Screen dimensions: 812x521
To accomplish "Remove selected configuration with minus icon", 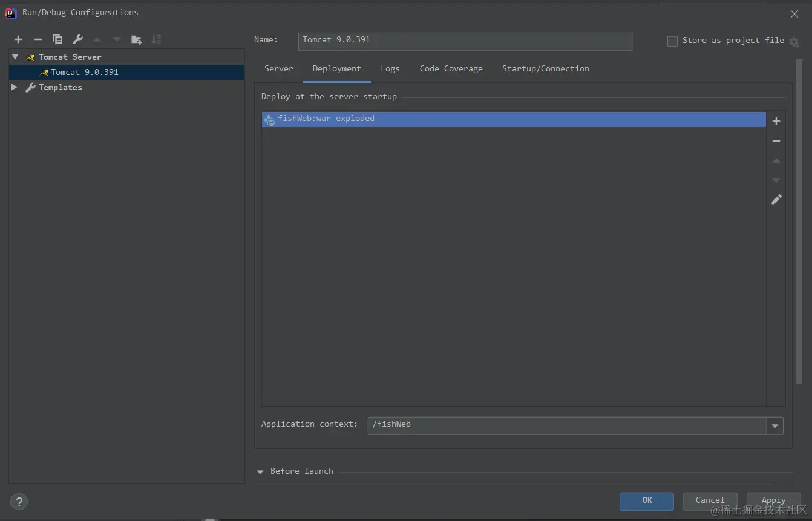I will click(38, 39).
